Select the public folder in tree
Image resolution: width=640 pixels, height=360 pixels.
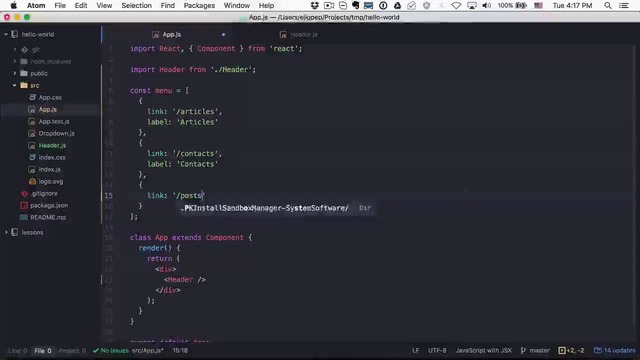click(39, 73)
